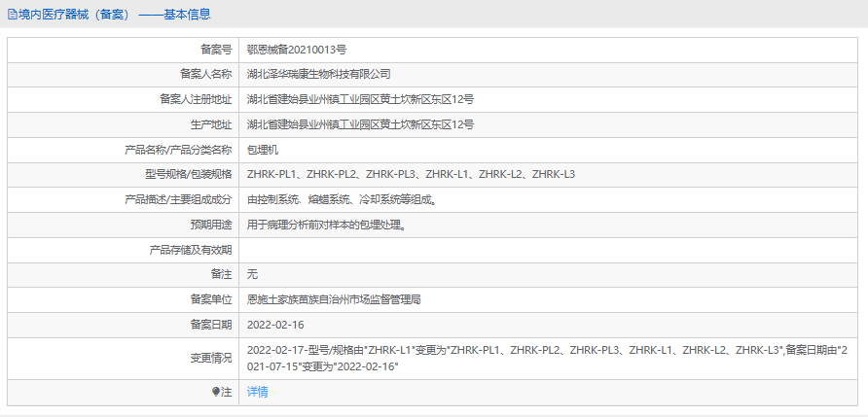This screenshot has width=868, height=417.
Task: Click the intended use text 用于病理分析前对样本的包埋处理。
Action: point(326,225)
